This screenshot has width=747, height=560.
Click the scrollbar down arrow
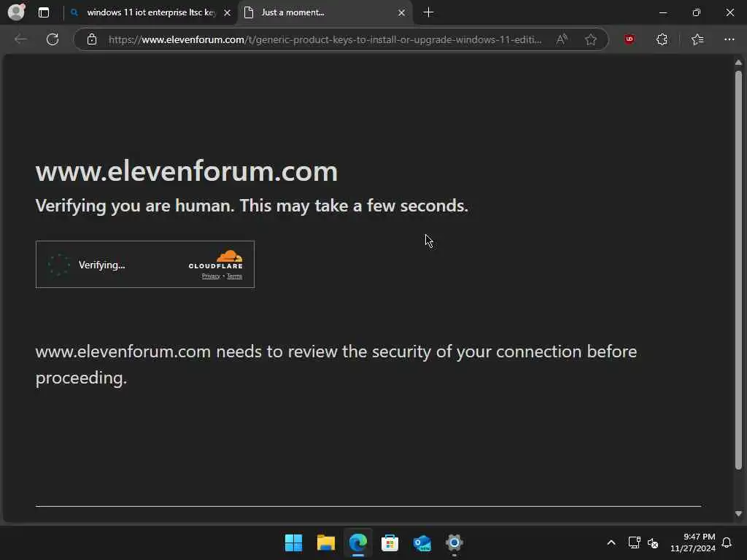[738, 514]
